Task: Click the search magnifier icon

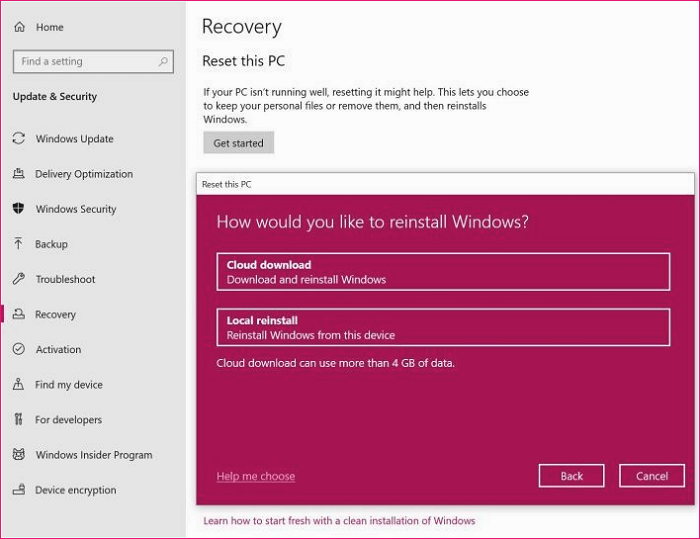Action: click(x=163, y=61)
